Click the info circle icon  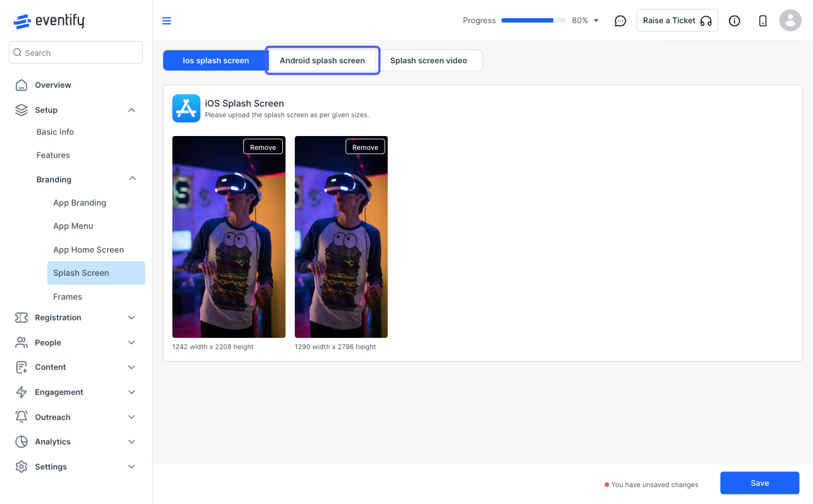(735, 21)
